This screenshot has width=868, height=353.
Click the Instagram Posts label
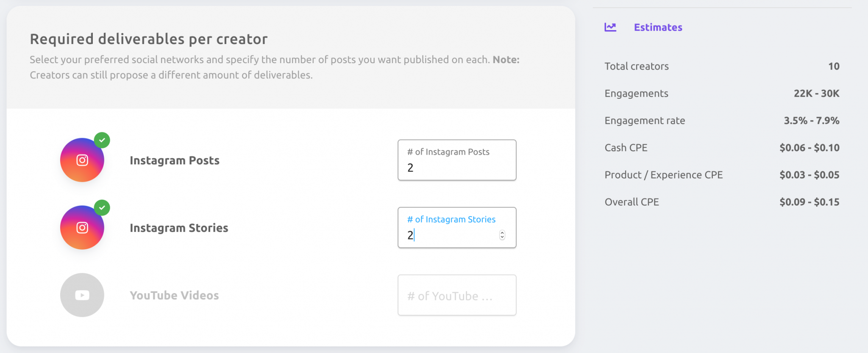(x=175, y=161)
